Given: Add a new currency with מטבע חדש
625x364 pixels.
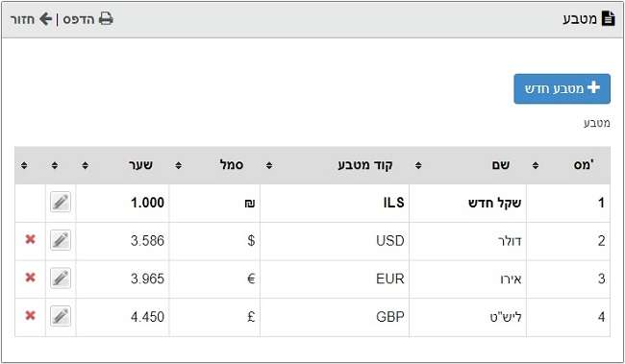Looking at the screenshot, I should tap(562, 88).
